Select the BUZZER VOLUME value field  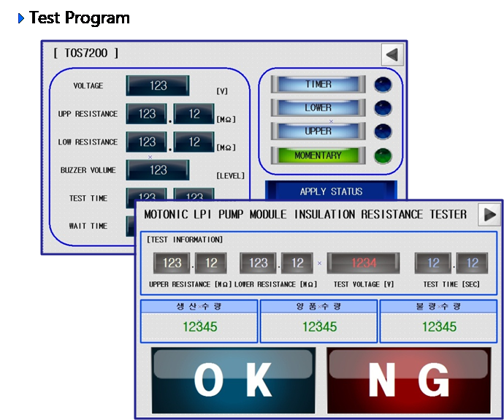pyautogui.click(x=158, y=170)
